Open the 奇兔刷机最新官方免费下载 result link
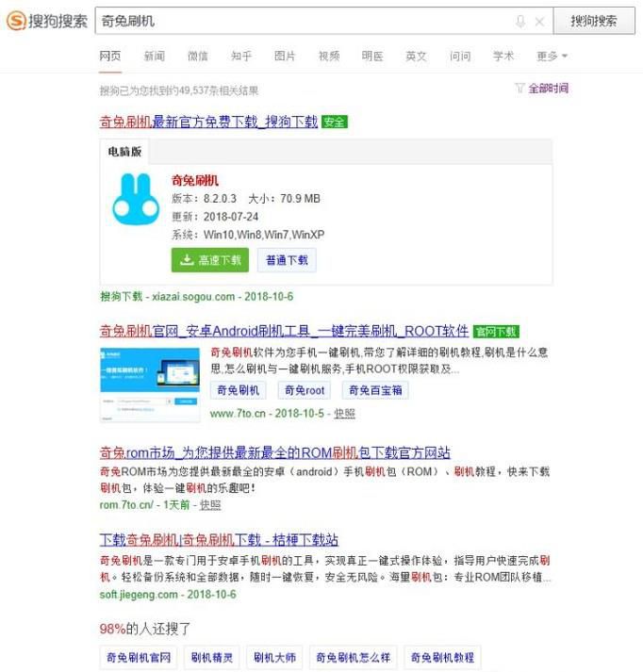Screen dimensions: 643x672 208,122
